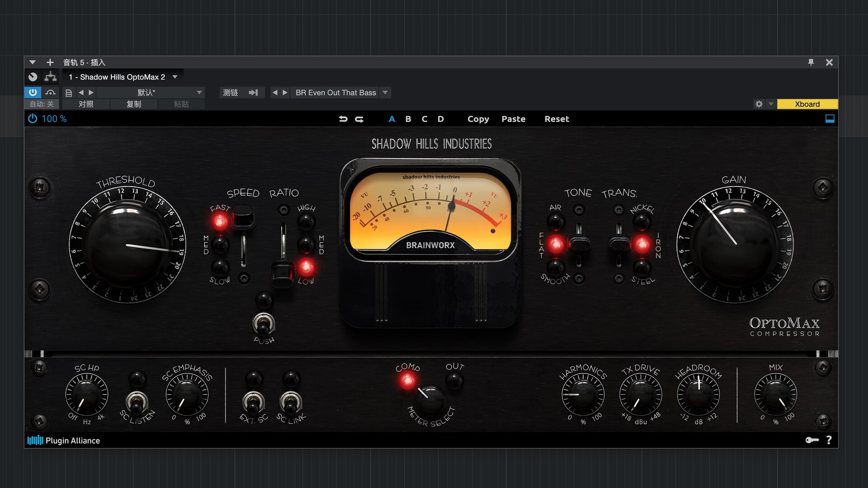
Task: Flip the EXT. SC toggle switch
Action: 253,401
